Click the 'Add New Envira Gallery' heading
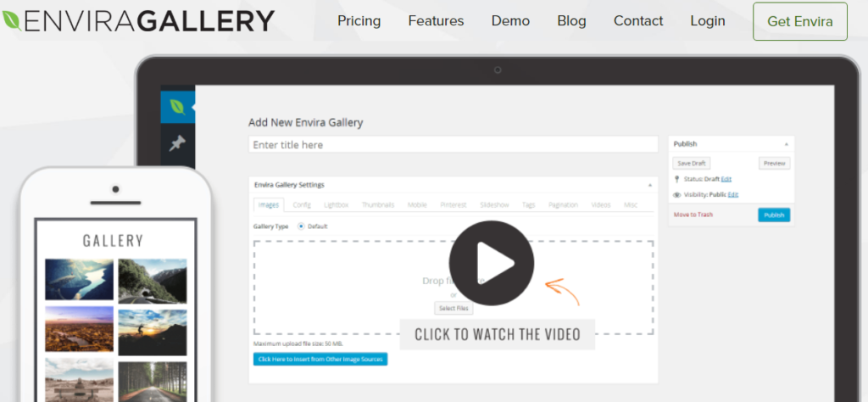The height and width of the screenshot is (402, 868). point(305,122)
